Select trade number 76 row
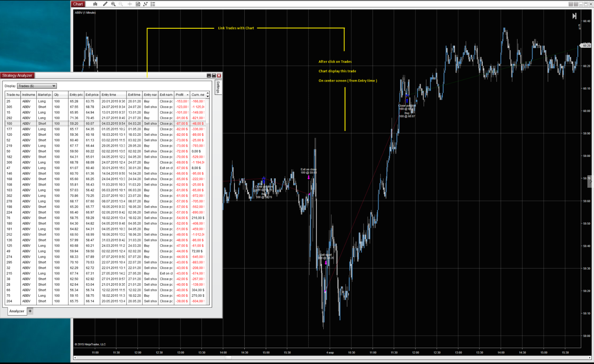This screenshot has height=364, width=594. click(x=105, y=218)
